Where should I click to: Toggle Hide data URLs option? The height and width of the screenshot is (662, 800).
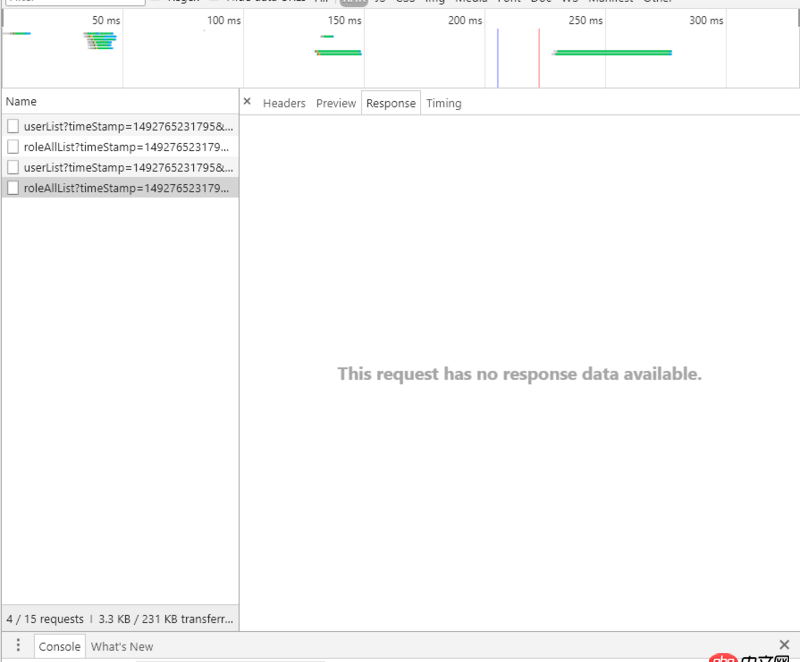214,2
